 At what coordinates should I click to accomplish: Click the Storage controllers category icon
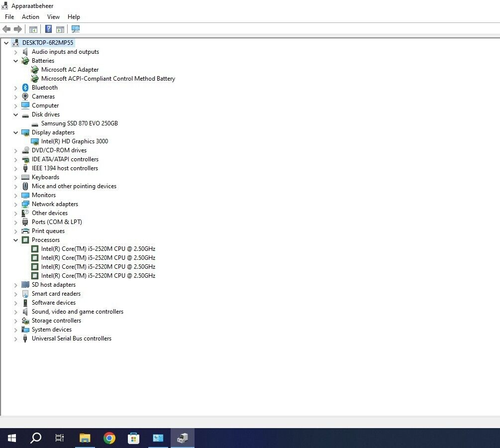pos(25,320)
